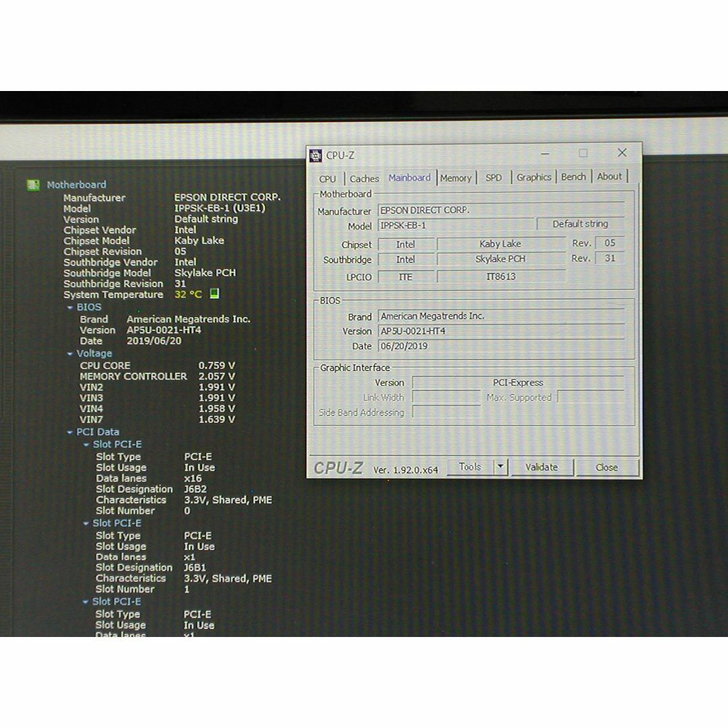
Task: Click the Validate button
Action: pyautogui.click(x=541, y=467)
